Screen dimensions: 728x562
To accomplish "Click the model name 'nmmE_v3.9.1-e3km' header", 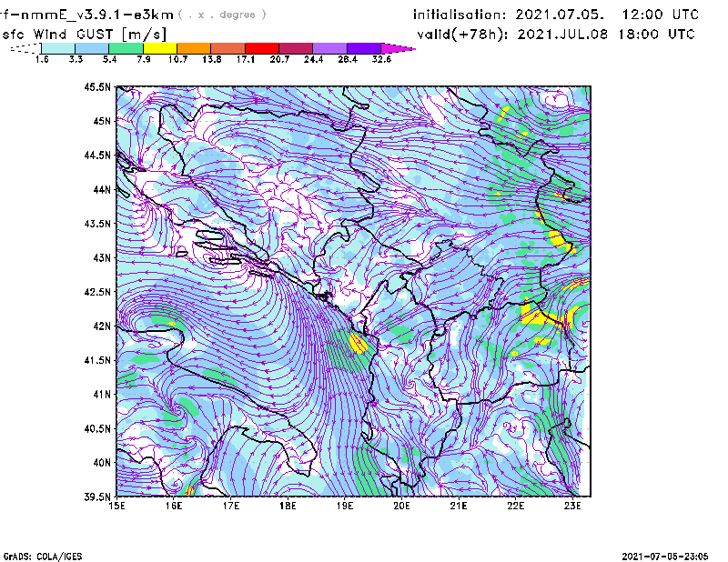I will pyautogui.click(x=96, y=15).
